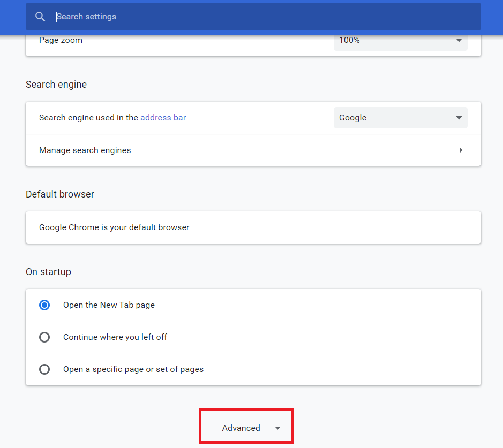The width and height of the screenshot is (503, 448).
Task: Click the magnifier icon in search bar
Action: tap(40, 17)
